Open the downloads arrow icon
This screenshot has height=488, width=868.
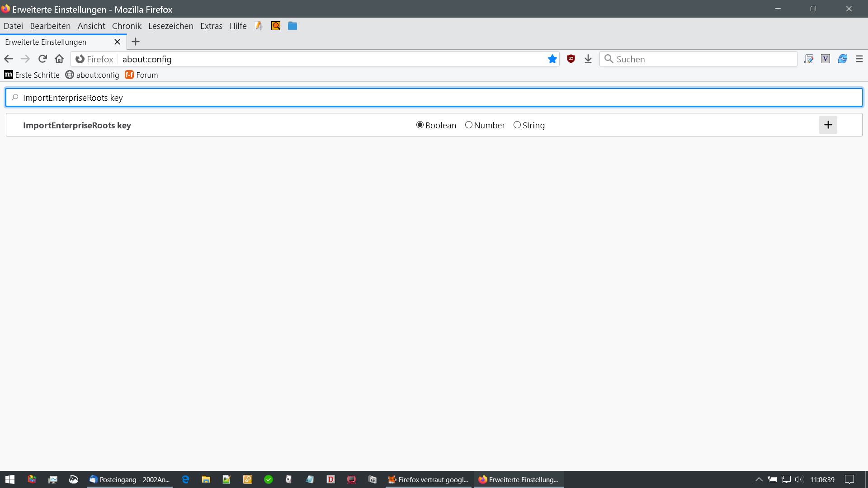point(588,59)
